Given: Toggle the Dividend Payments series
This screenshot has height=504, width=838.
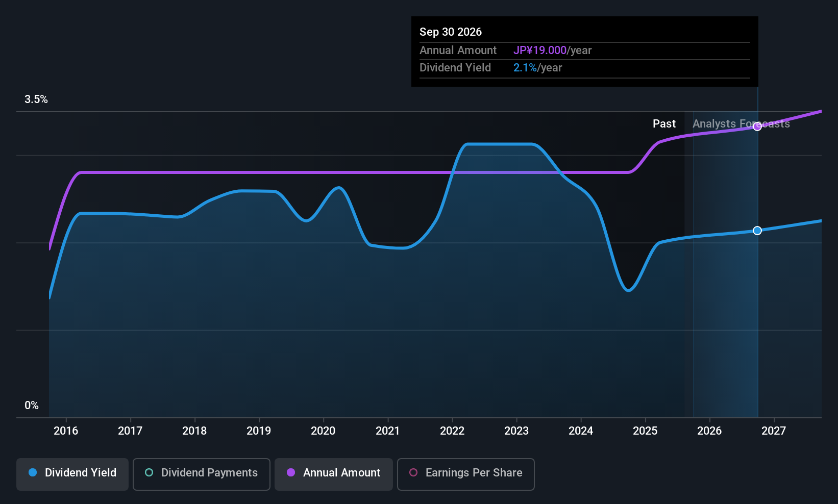Looking at the screenshot, I should click(x=202, y=474).
